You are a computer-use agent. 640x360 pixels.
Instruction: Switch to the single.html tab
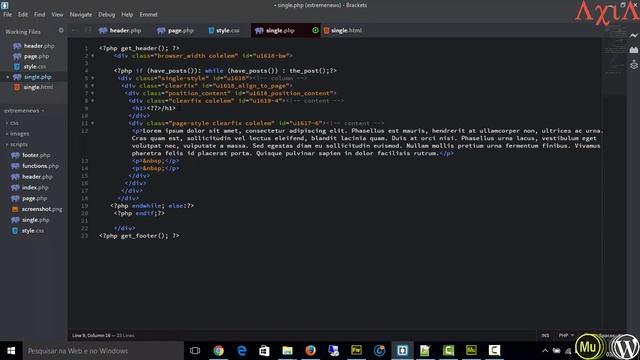(342, 30)
